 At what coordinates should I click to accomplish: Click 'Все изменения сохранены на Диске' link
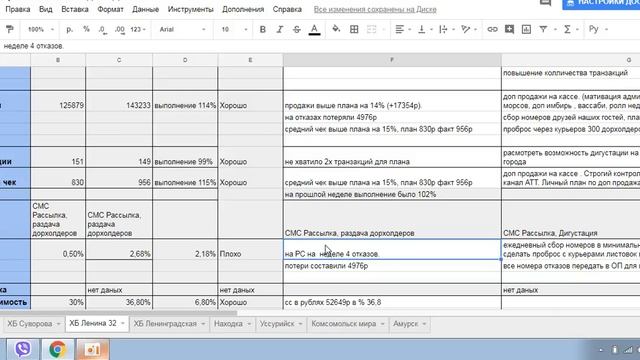pyautogui.click(x=375, y=9)
